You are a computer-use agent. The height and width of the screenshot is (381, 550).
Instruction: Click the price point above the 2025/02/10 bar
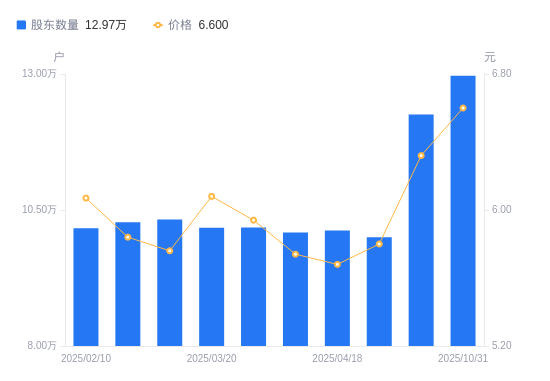click(x=86, y=198)
